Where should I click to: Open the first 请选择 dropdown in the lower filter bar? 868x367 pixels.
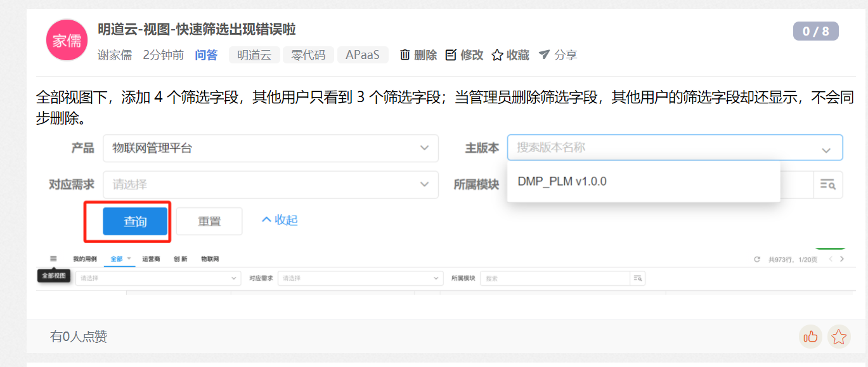click(x=158, y=278)
